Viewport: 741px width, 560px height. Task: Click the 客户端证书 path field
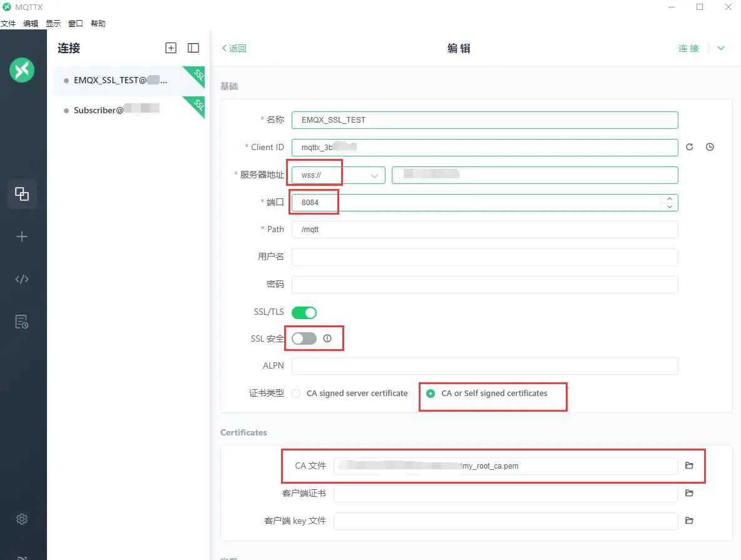(x=506, y=494)
